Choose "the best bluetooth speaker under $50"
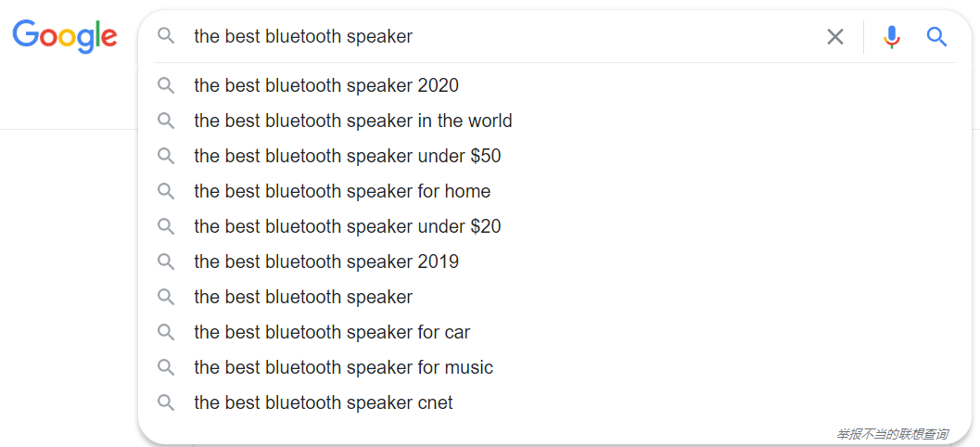 (554, 156)
